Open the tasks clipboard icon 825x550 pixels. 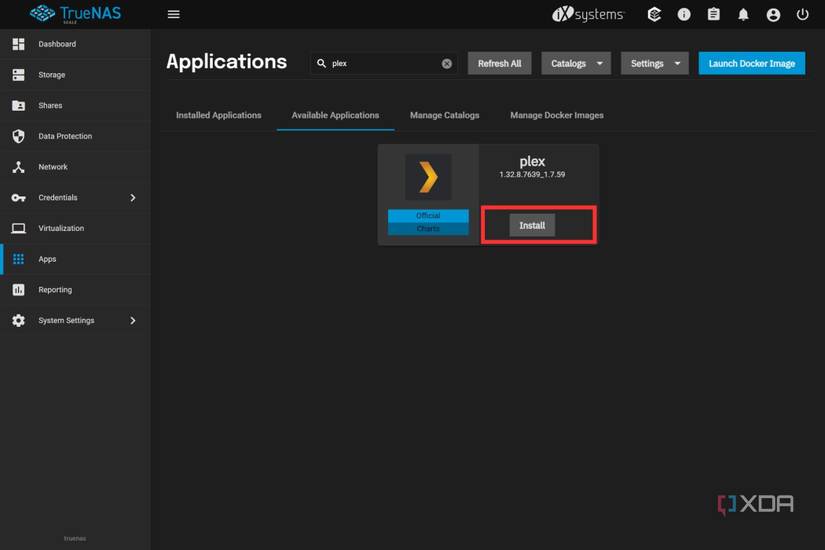[x=713, y=14]
